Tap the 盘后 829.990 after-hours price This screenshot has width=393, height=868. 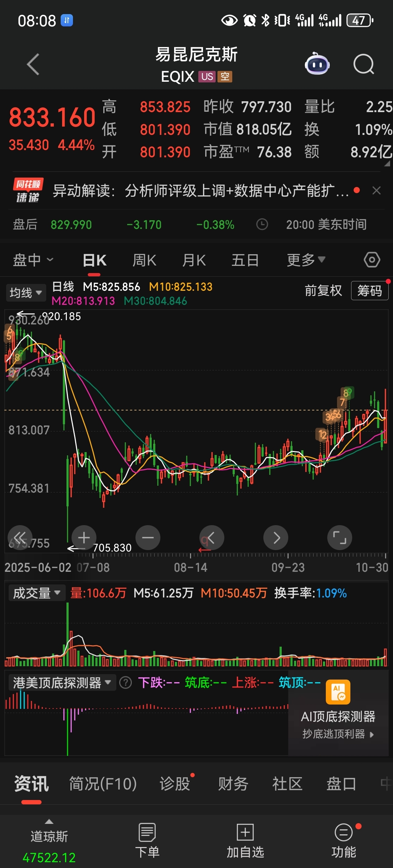pyautogui.click(x=71, y=225)
